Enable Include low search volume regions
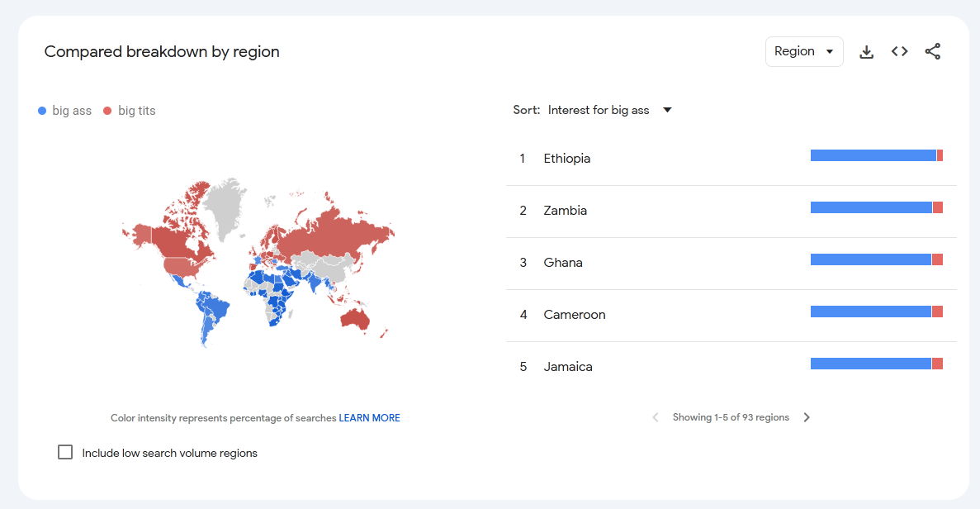The width and height of the screenshot is (980, 509). point(65,452)
